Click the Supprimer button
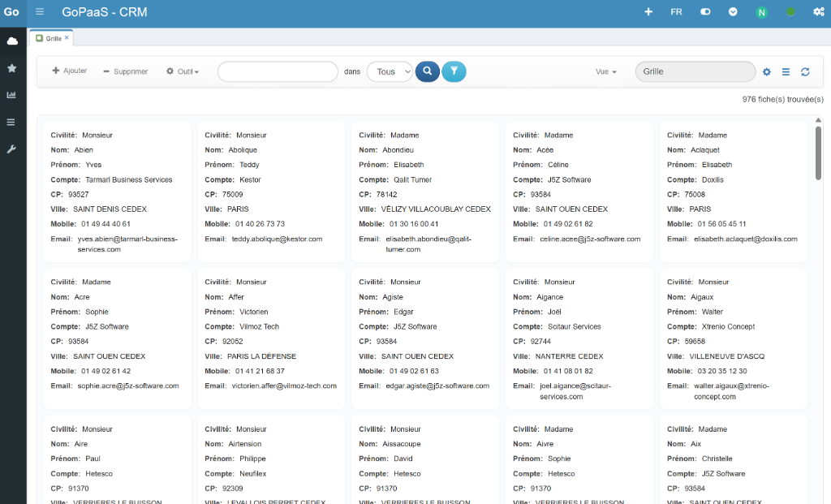This screenshot has height=504, width=831. pyautogui.click(x=126, y=71)
